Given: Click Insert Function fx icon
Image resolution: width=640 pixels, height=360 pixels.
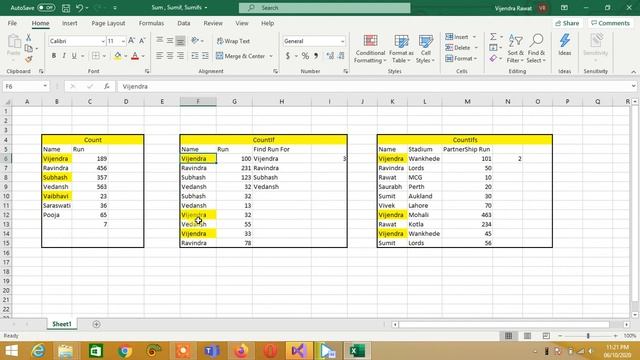Looking at the screenshot, I should (107, 87).
